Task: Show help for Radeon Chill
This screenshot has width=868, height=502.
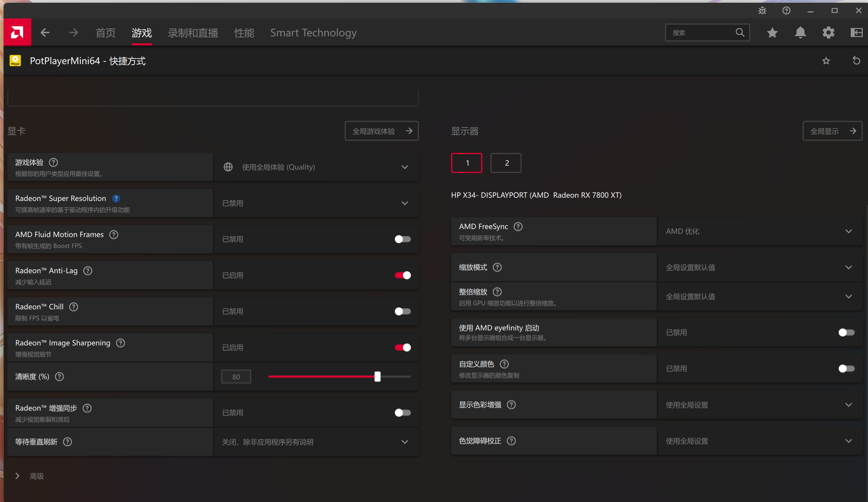Action: point(74,307)
